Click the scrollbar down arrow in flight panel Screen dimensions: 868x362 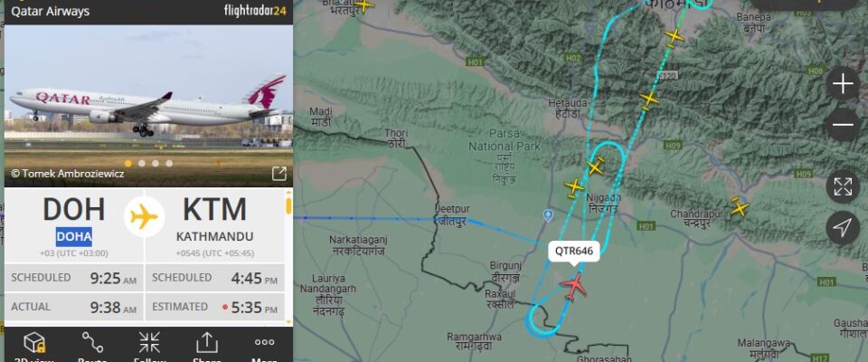tap(288, 321)
